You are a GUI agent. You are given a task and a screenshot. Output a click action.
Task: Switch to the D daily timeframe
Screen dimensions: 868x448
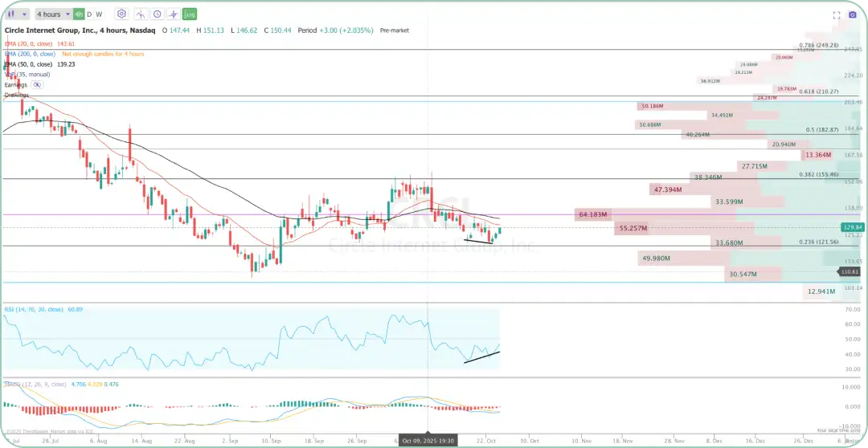90,14
